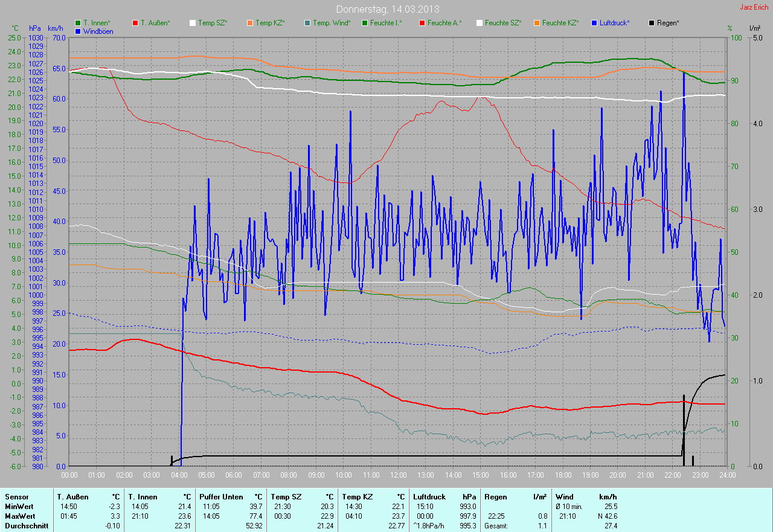Click the 'Ø 10 min.' wind label
The height and width of the screenshot is (532, 773).
point(569,507)
